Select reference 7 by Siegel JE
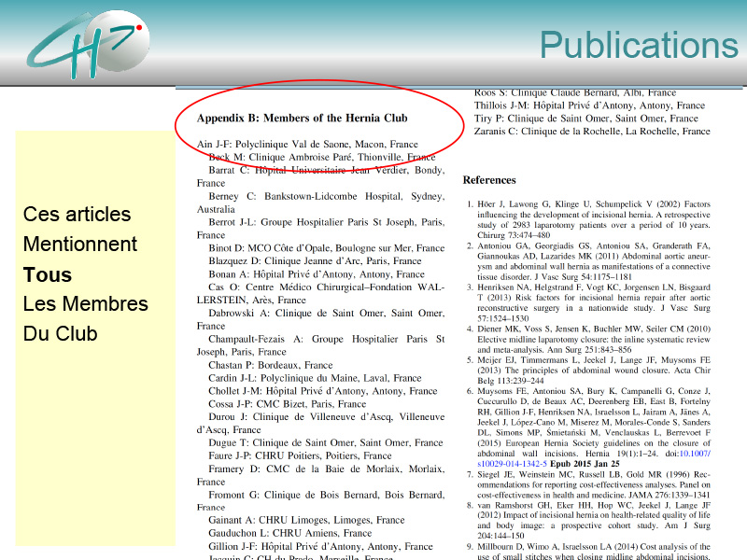This screenshot has height=560, width=747. (x=589, y=484)
